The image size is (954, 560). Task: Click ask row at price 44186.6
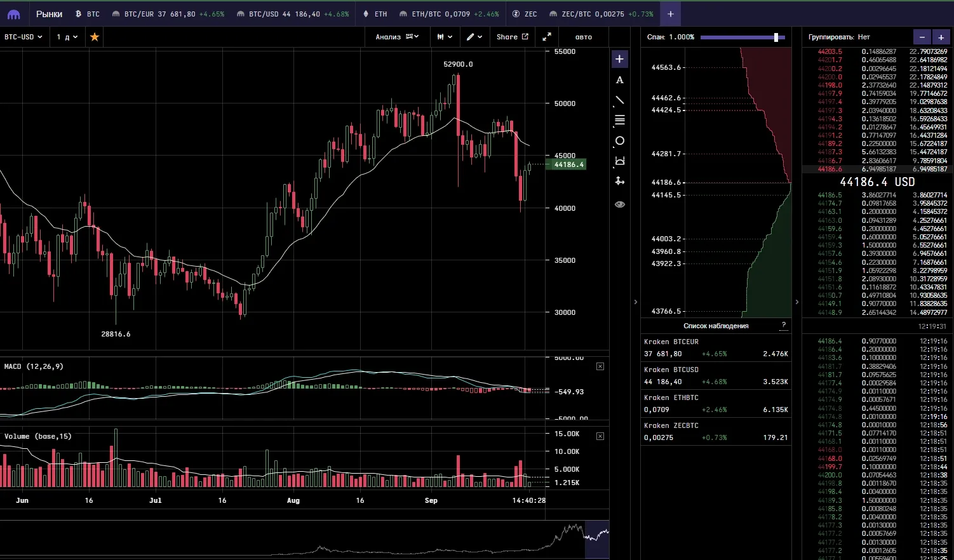point(877,169)
